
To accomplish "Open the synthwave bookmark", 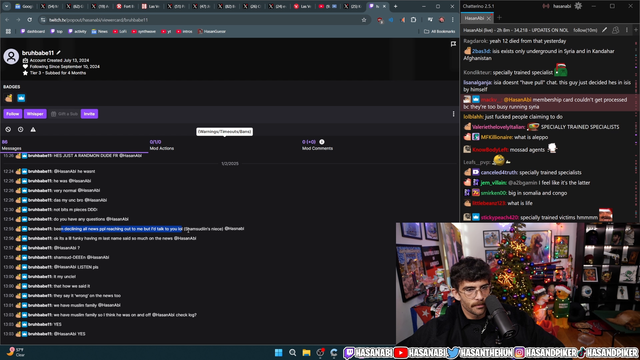I will (x=144, y=31).
